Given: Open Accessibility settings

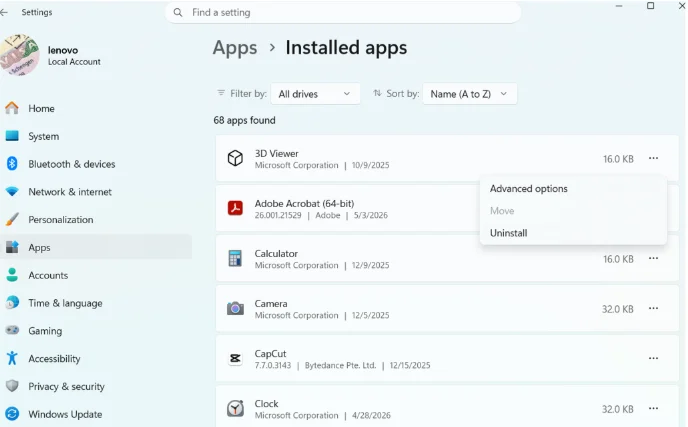Looking at the screenshot, I should pos(96,359).
